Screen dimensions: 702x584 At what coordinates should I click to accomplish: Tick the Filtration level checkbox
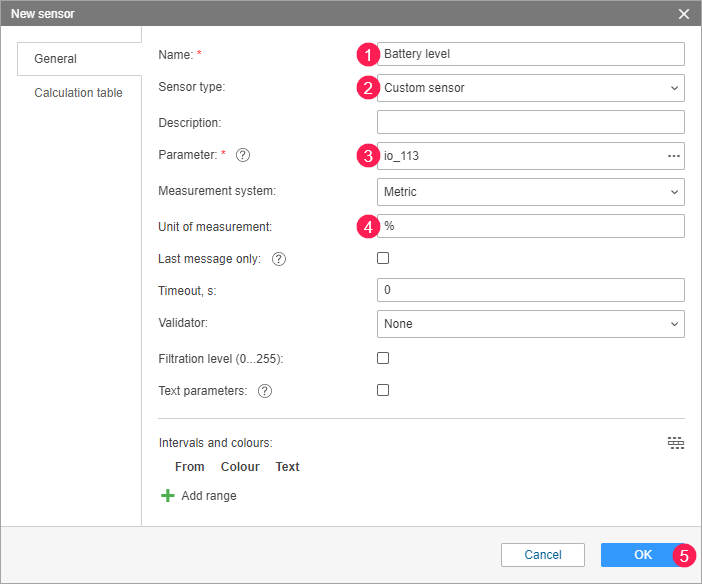tap(383, 358)
